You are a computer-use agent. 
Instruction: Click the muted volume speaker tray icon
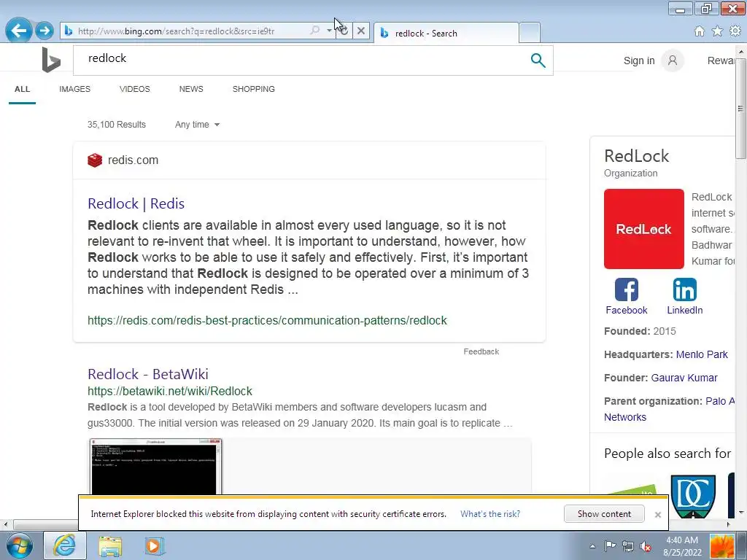646,546
